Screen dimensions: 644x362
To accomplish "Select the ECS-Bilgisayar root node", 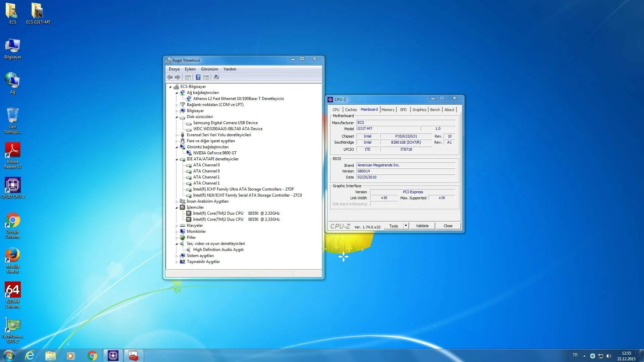I will (193, 87).
